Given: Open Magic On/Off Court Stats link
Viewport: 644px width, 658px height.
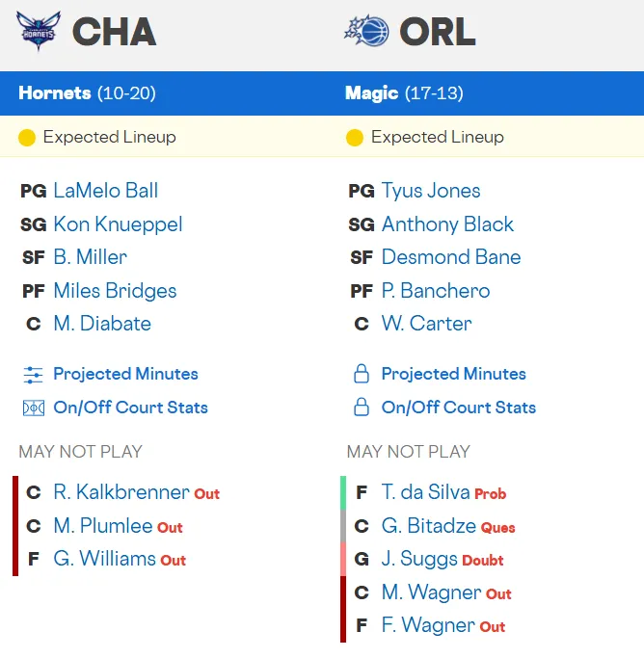Looking at the screenshot, I should tap(458, 408).
